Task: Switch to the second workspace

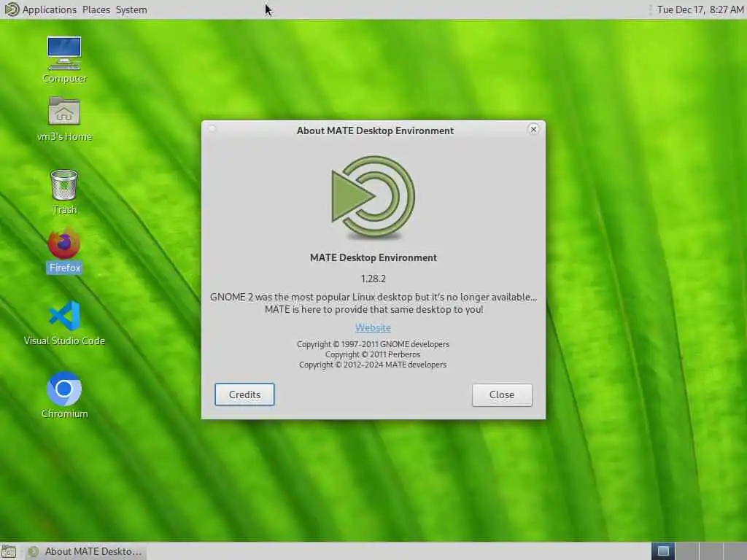Action: coord(687,551)
